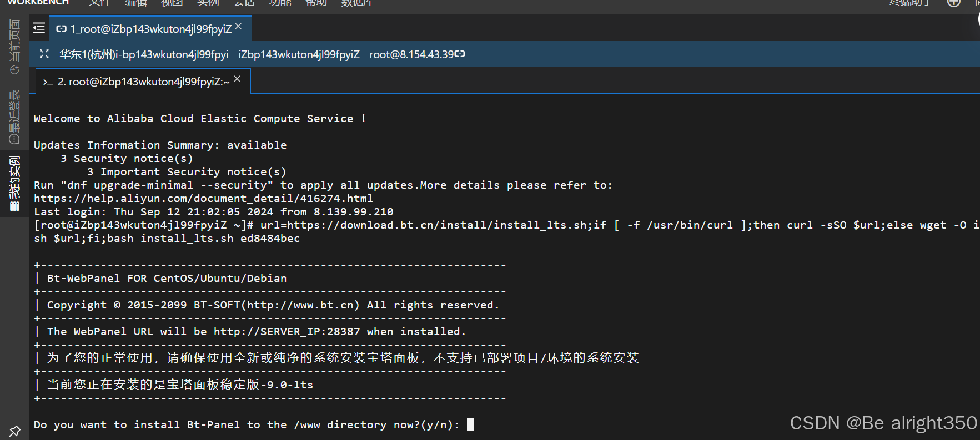Viewport: 980px width, 440px height.
Task: Click the terminal prompt icon on tab 2
Action: tap(48, 82)
